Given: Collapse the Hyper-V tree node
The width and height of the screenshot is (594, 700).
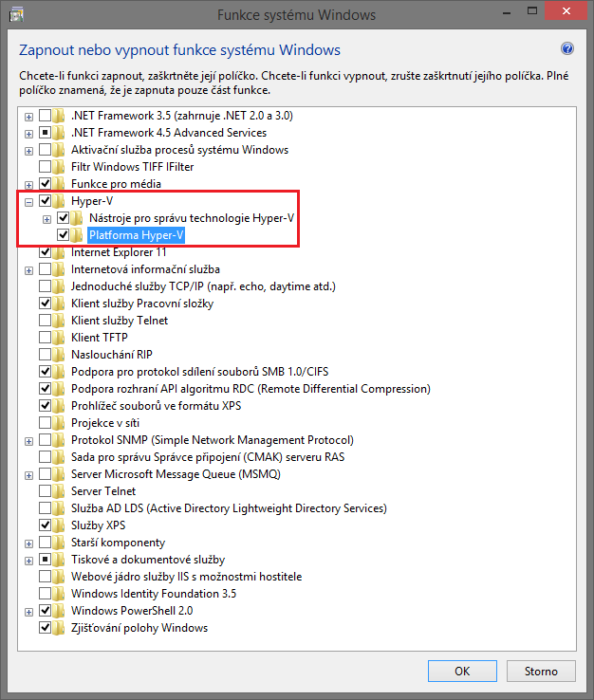Looking at the screenshot, I should point(29,201).
